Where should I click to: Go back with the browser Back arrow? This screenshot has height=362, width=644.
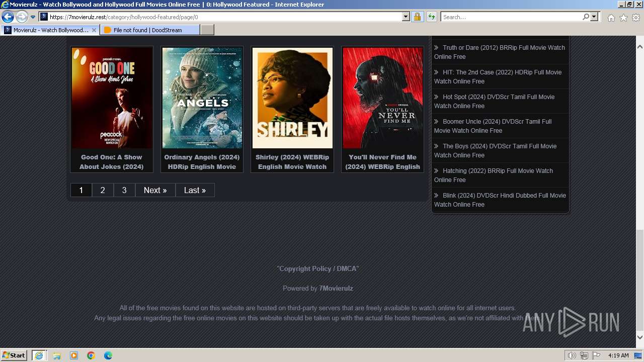tap(8, 17)
